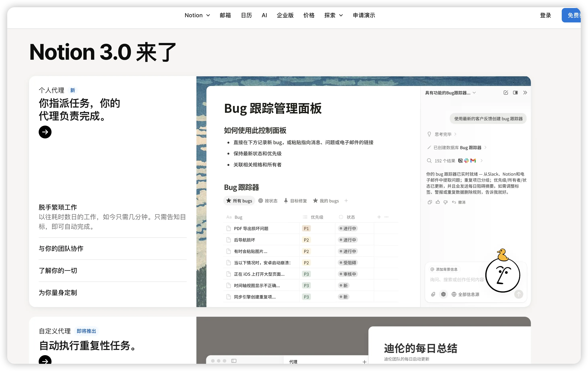Click the edit/compose icon in AI panel
The height and width of the screenshot is (371, 588).
pyautogui.click(x=506, y=93)
